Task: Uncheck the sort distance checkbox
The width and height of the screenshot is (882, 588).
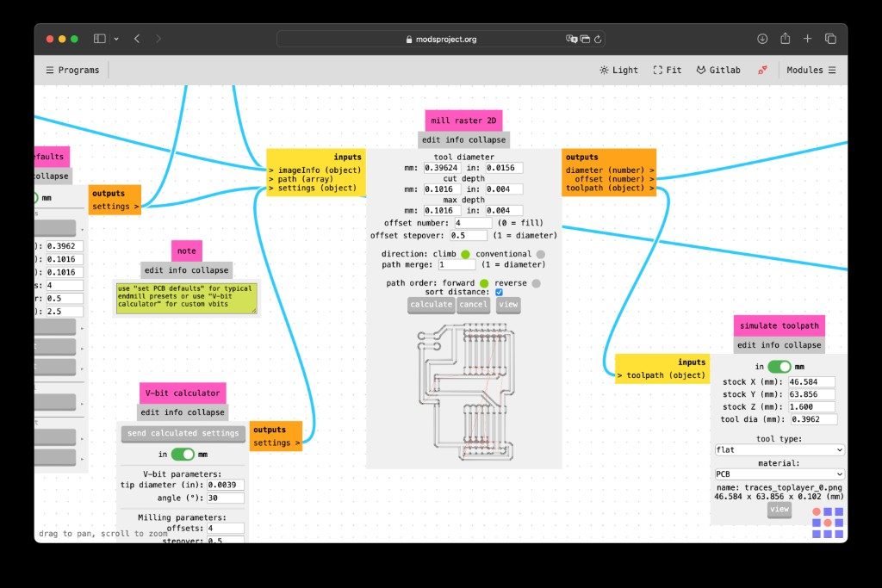Action: pos(499,293)
